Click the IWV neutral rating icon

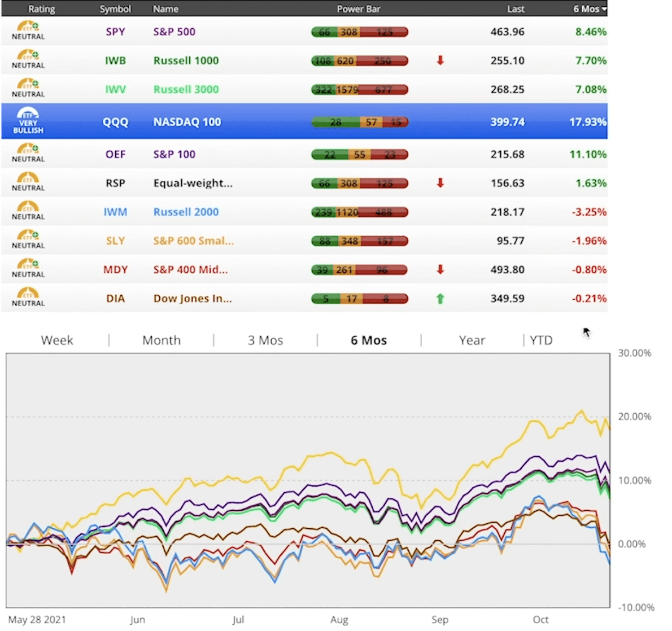[28, 88]
